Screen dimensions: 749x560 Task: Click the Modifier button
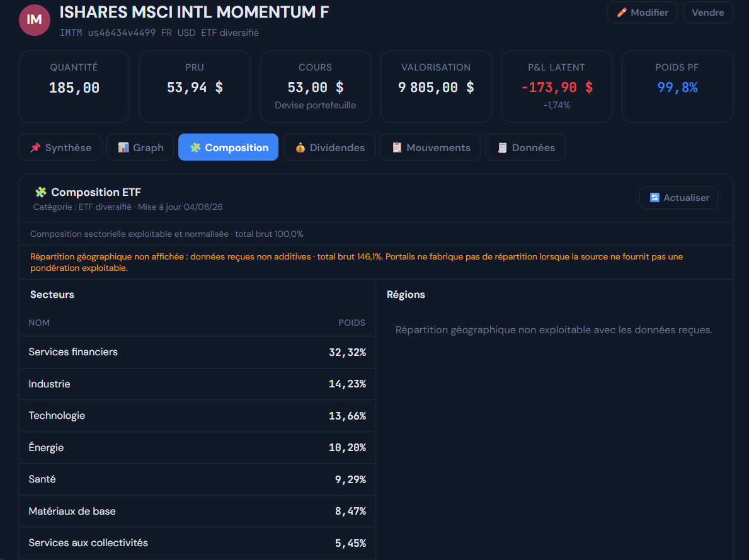point(642,13)
